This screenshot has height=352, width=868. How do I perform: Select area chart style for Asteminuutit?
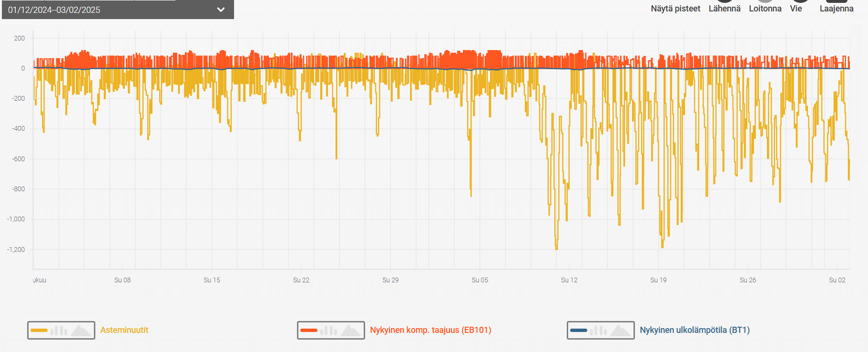point(81,330)
